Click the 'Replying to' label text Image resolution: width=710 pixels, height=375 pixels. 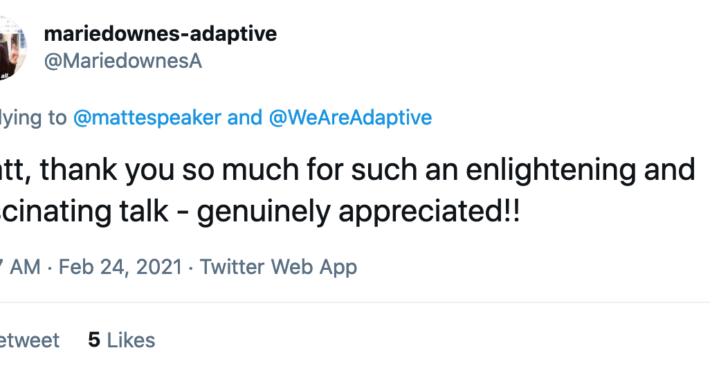click(x=33, y=118)
